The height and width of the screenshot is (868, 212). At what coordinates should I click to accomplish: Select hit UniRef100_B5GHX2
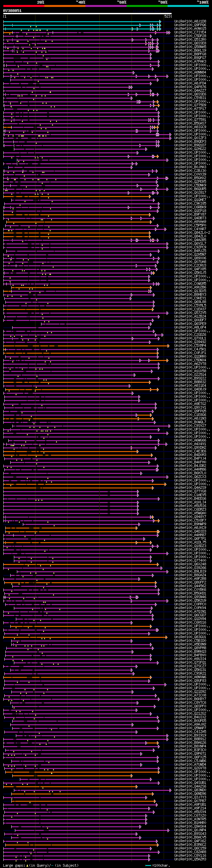[190, 178]
